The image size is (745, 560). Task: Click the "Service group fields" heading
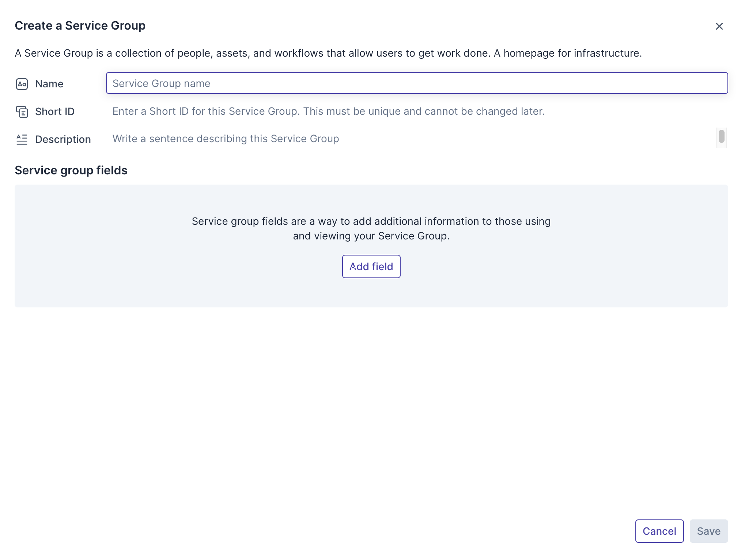click(71, 170)
